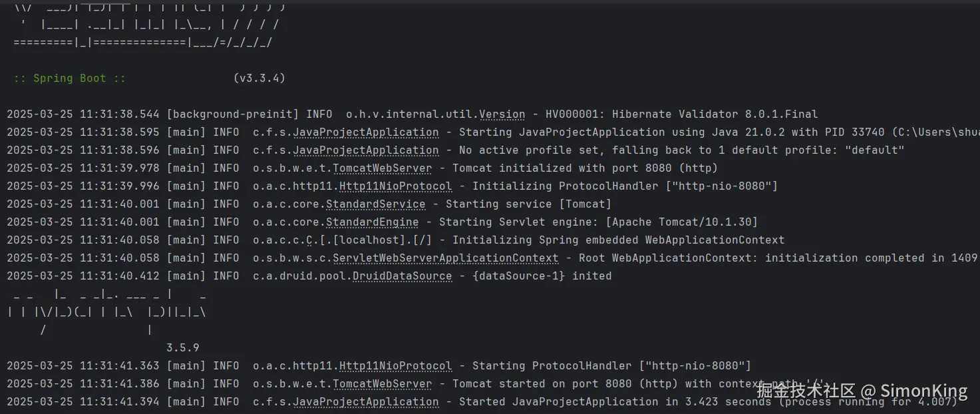Open Http11NioProtocol link in 'Starting ProtocolHandler' line
980x414 pixels.
[x=396, y=366]
